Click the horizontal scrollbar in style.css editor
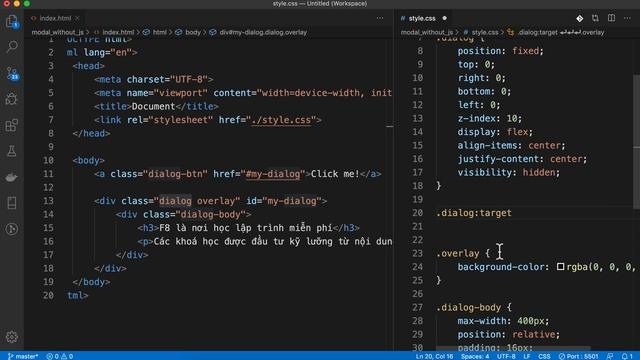The image size is (640, 360). pos(513,349)
